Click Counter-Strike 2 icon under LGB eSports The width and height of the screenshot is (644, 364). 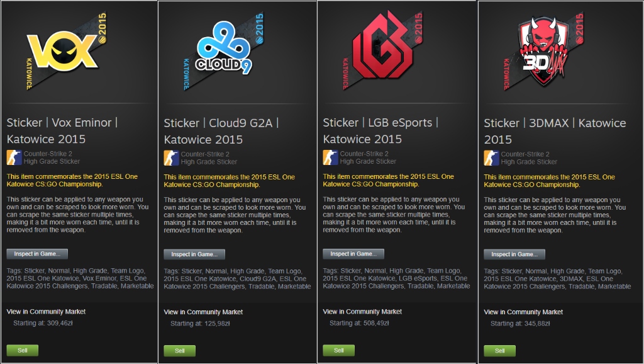[x=330, y=157]
